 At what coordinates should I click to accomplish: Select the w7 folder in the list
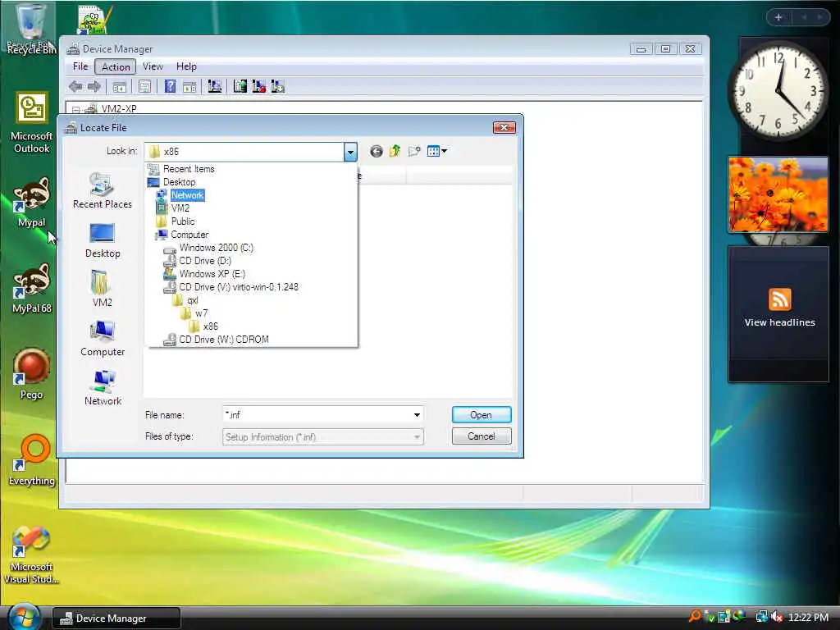click(201, 313)
